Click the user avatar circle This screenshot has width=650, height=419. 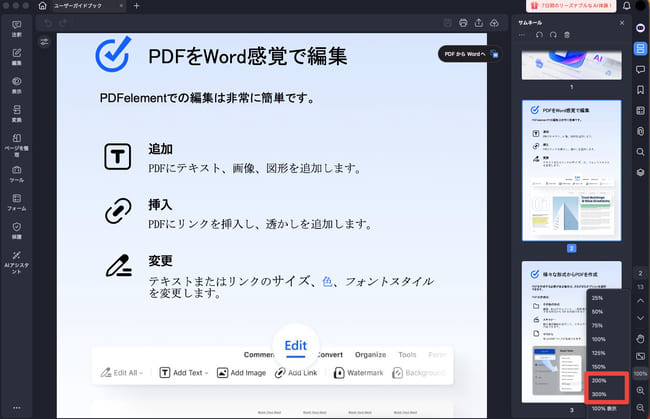pos(641,6)
